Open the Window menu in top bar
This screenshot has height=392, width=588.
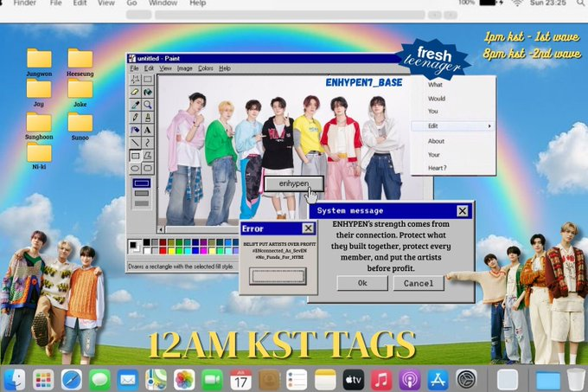(x=163, y=3)
